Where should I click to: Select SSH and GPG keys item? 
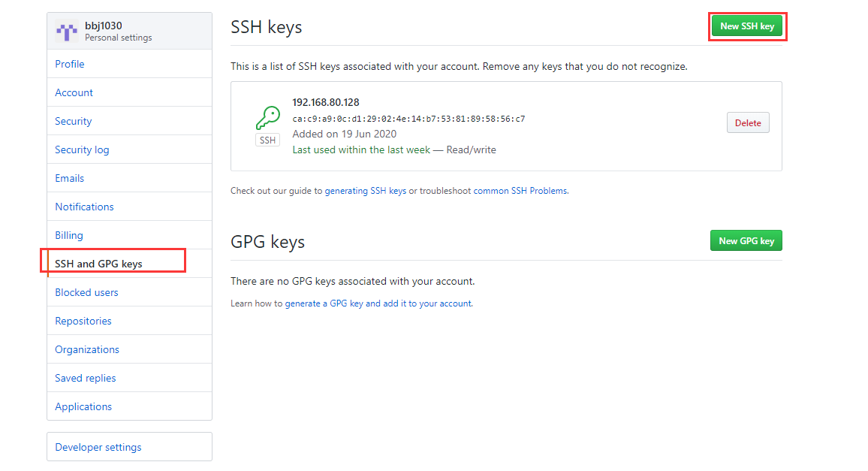click(x=98, y=264)
